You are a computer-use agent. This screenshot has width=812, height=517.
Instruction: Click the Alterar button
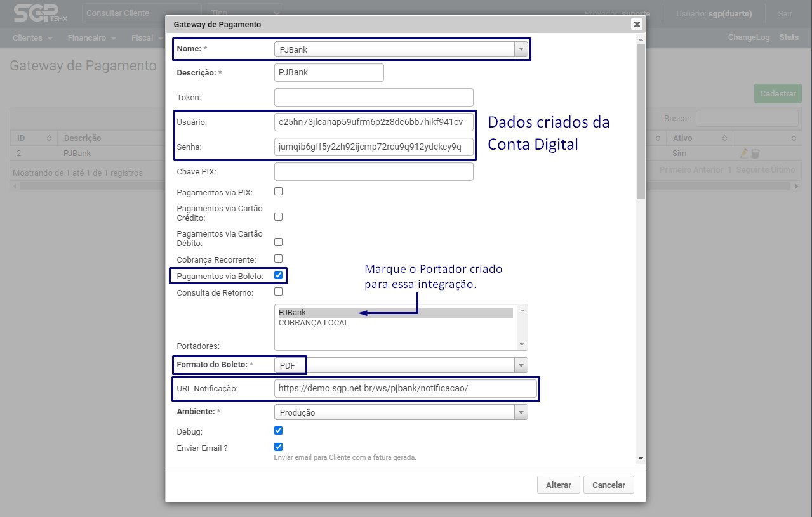[x=559, y=485]
